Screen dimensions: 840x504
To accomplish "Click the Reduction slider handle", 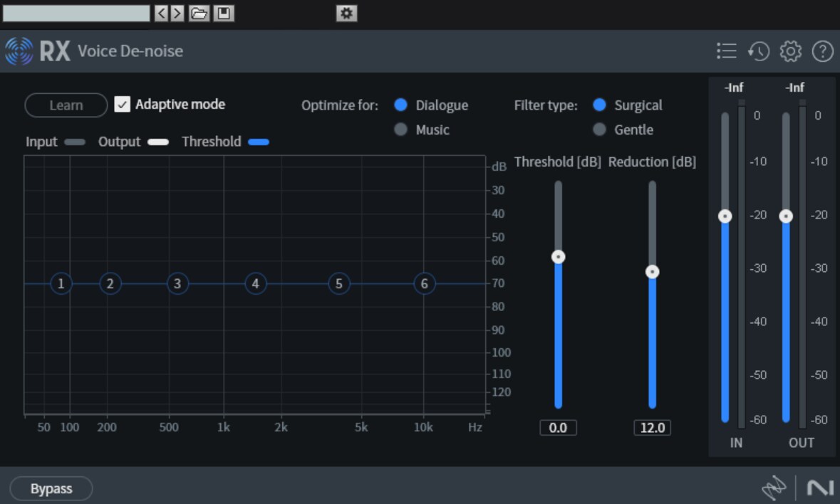I will 652,272.
